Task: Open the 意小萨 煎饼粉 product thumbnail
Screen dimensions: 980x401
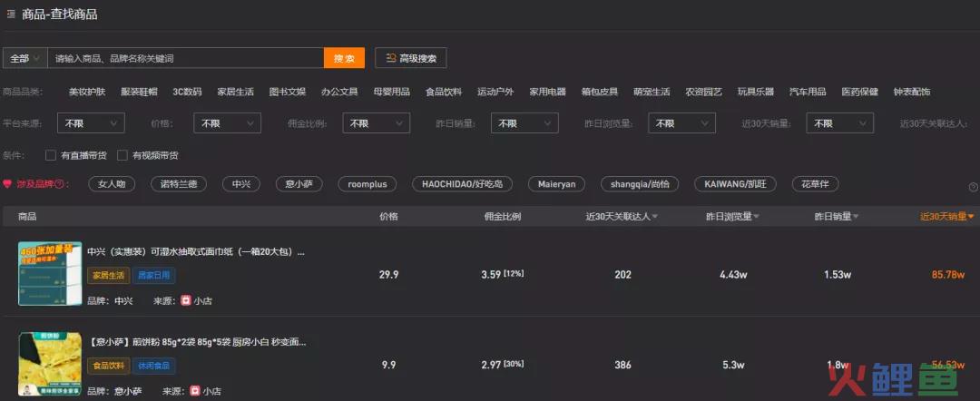Action: tap(50, 365)
